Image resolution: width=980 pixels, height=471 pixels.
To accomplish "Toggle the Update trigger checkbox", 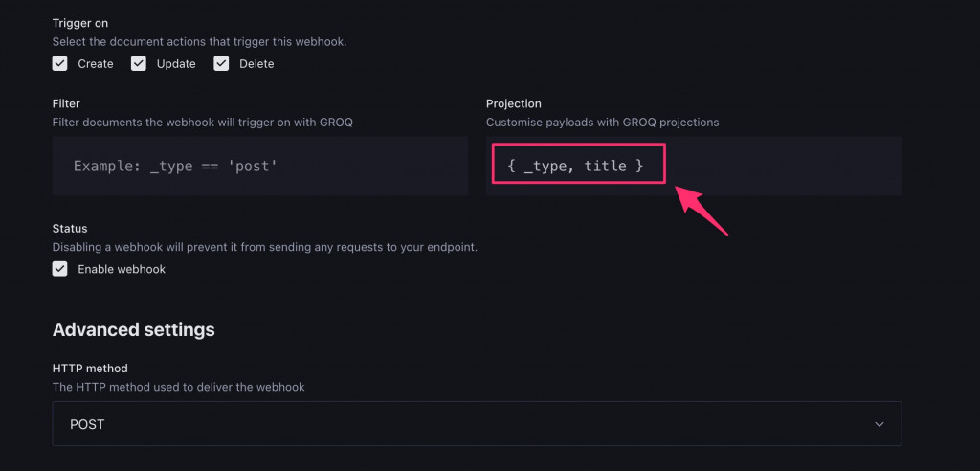I will click(x=139, y=64).
